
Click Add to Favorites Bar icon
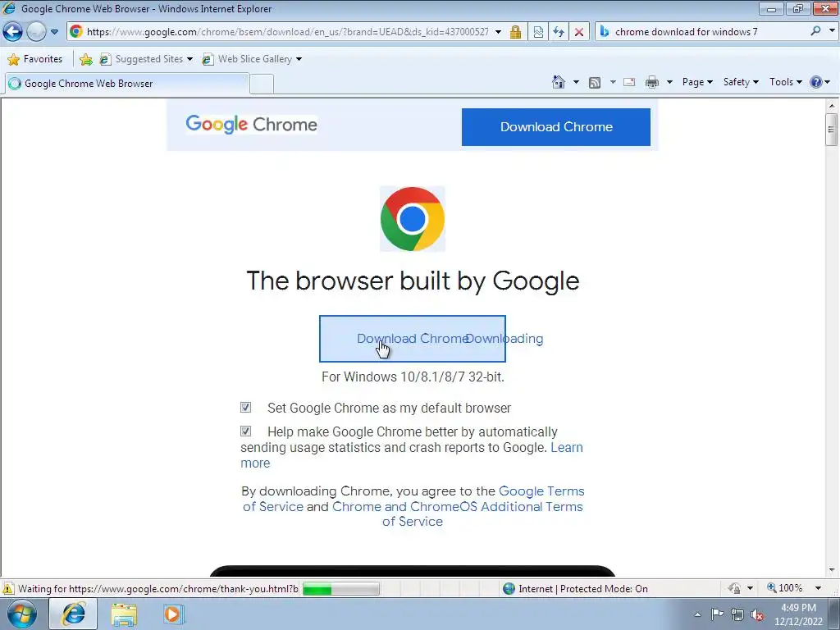(85, 59)
